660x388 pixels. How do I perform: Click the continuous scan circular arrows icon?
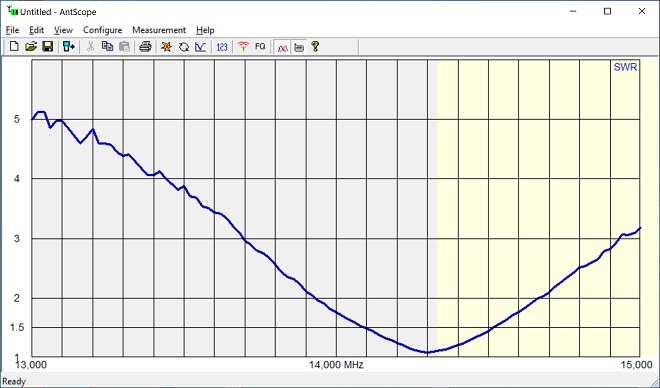point(184,47)
